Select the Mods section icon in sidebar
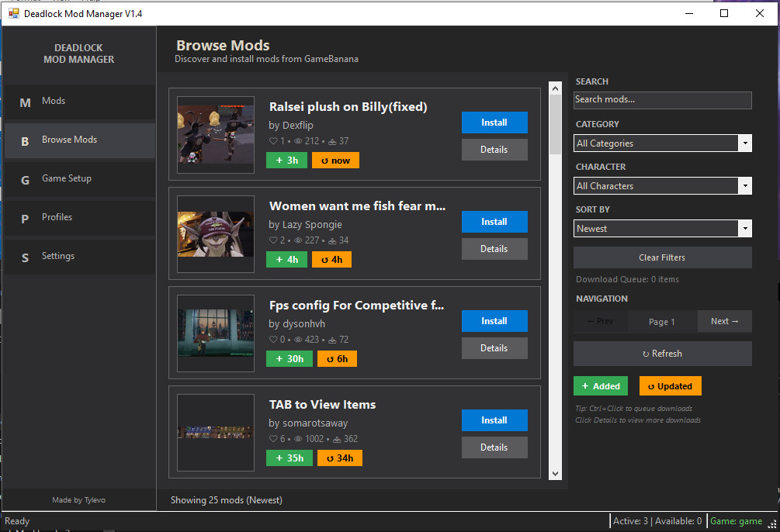This screenshot has width=780, height=532. coord(24,101)
